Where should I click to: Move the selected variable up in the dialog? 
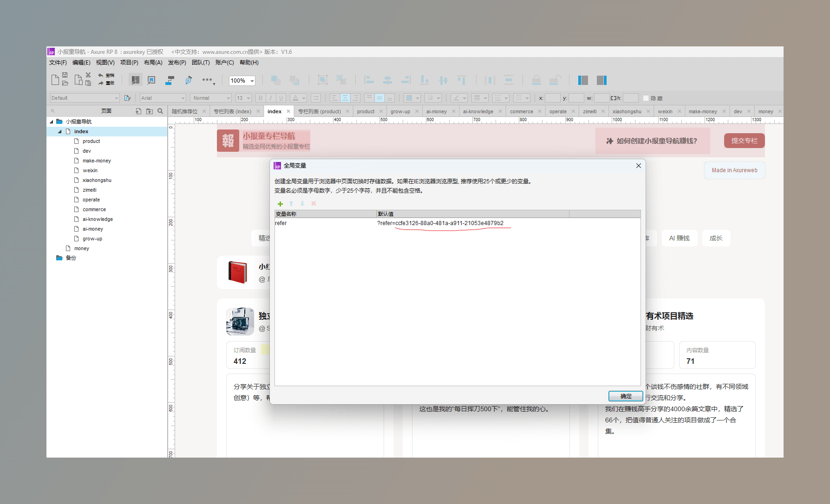pos(291,204)
